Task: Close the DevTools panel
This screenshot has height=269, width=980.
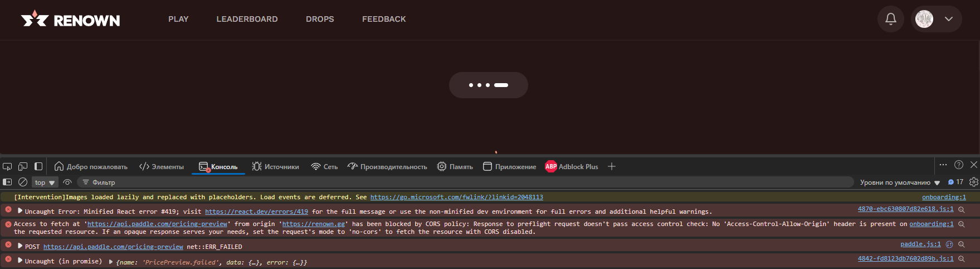Action: pyautogui.click(x=974, y=165)
